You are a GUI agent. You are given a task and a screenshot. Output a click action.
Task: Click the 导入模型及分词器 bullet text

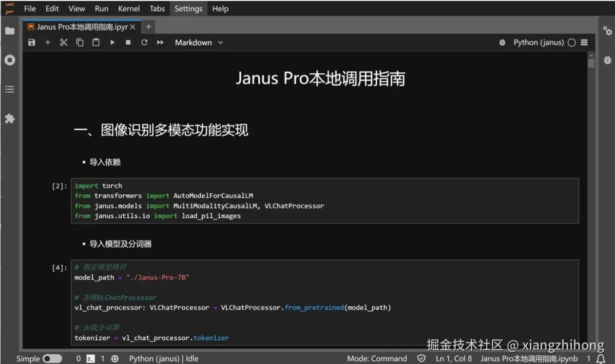[x=121, y=244]
